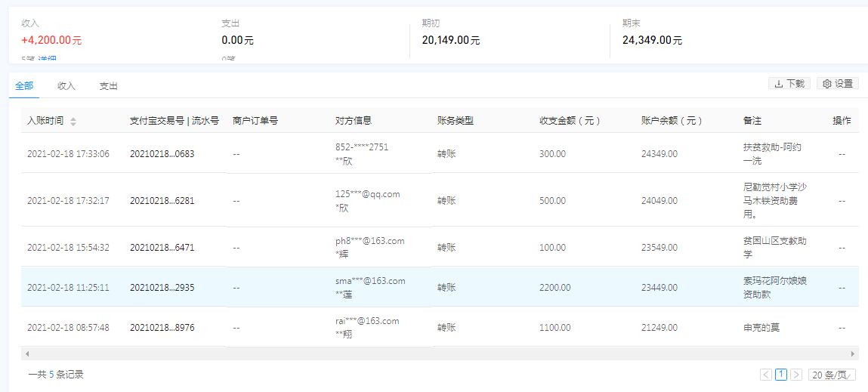Switch to the 收入 tab

(x=66, y=86)
